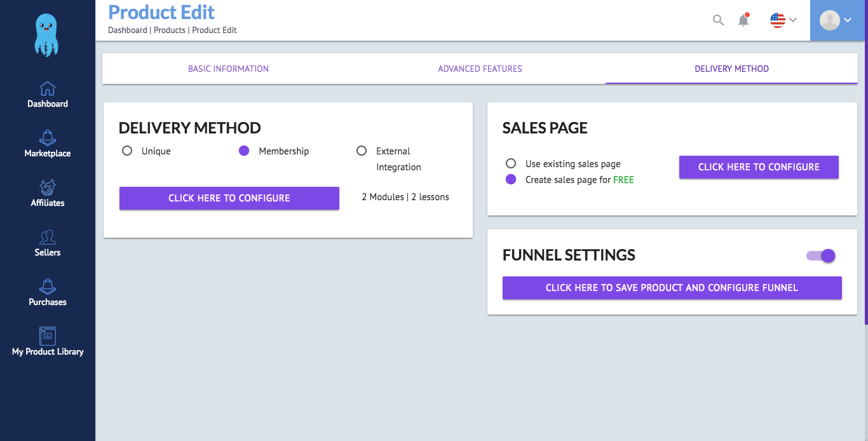868x441 pixels.
Task: Click the DELIVERY METHOD heading
Action: (x=190, y=128)
